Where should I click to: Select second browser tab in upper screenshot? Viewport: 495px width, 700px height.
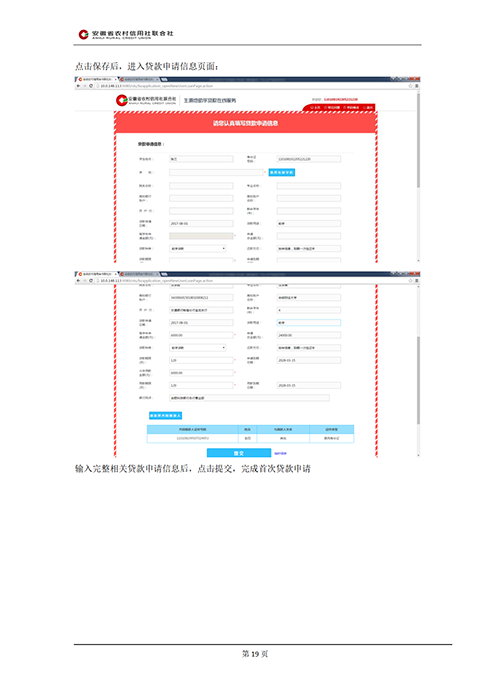click(x=139, y=79)
